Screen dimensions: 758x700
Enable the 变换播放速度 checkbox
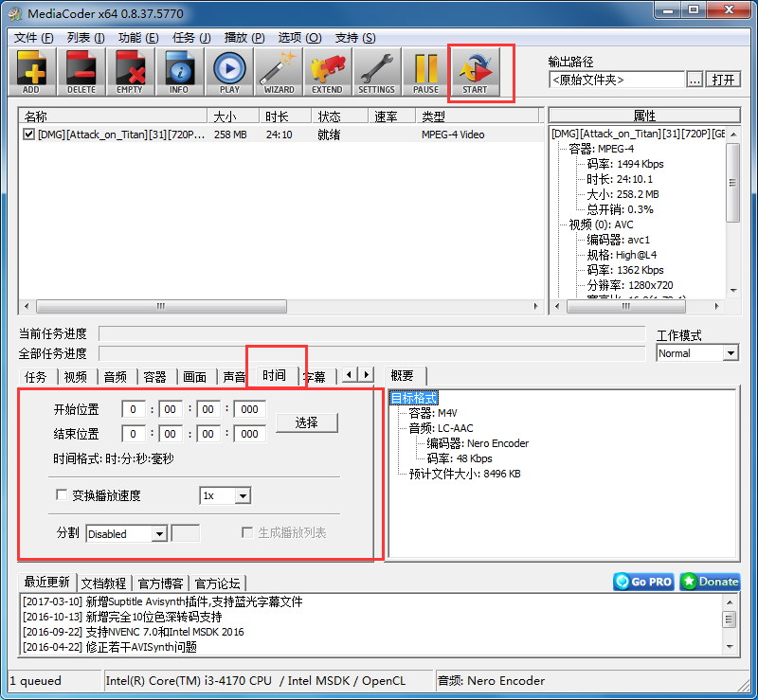62,494
